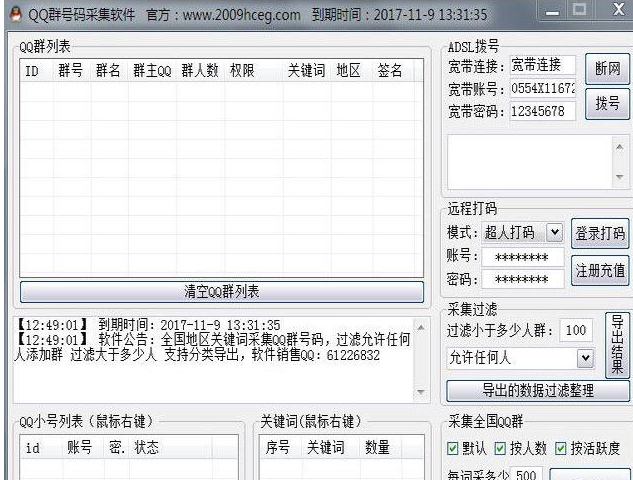Screen dimensions: 633x480
Task: Click the id column header in QQ小号列表
Action: pos(42,447)
